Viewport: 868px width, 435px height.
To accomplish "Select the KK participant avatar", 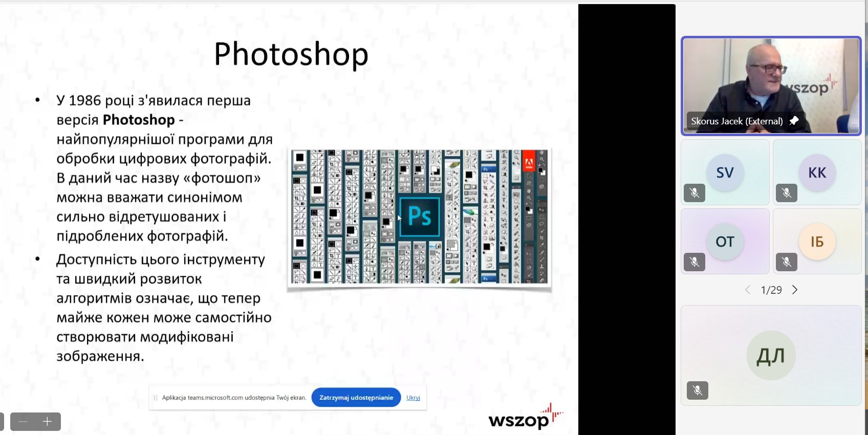I will (817, 172).
